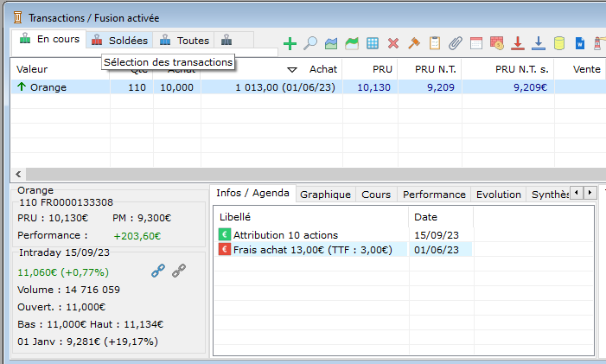This screenshot has height=364, width=606.
Task: Sort by the PRU N.T. column header
Action: (x=430, y=69)
